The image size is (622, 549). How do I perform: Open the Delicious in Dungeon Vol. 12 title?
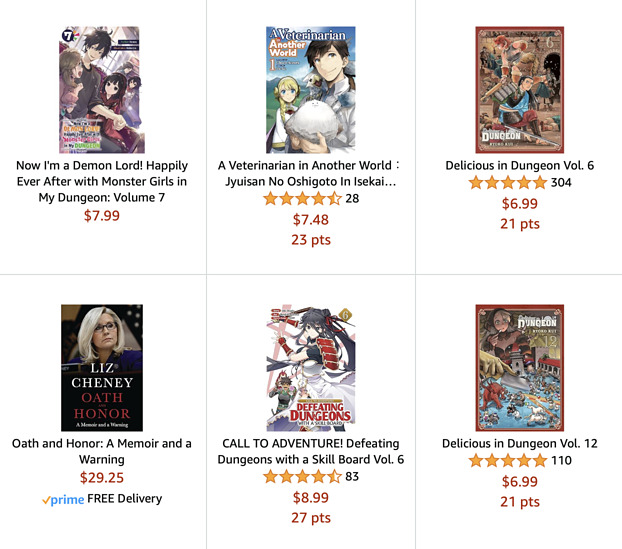coord(520,443)
